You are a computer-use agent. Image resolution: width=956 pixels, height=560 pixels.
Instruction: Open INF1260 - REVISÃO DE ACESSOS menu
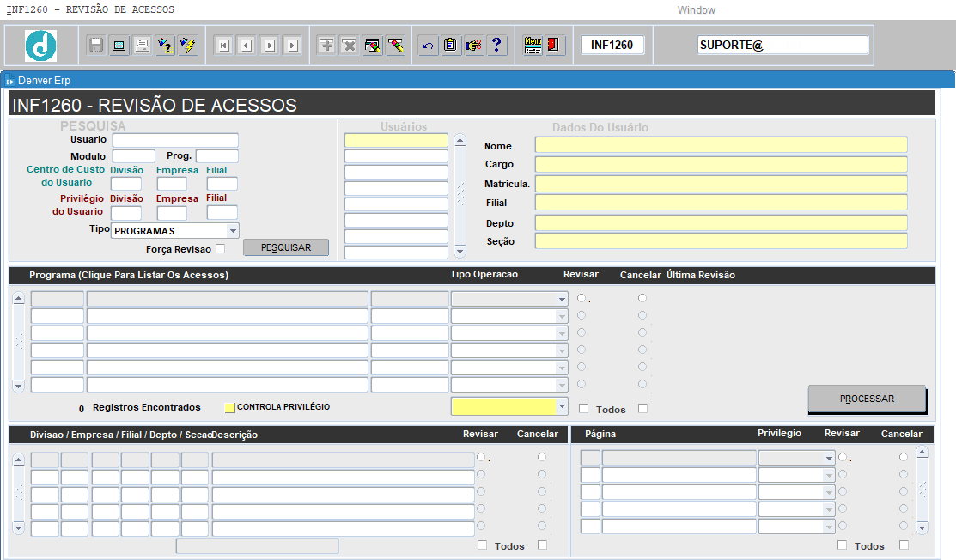click(90, 9)
